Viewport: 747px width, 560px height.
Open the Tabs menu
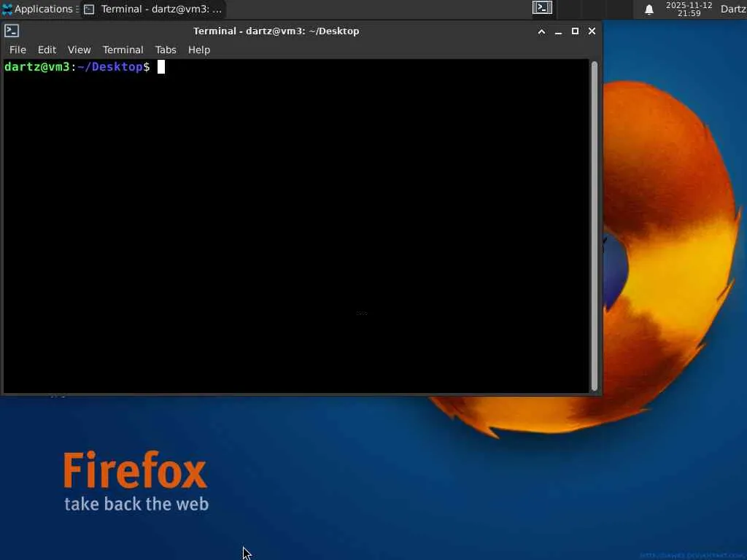pos(166,50)
